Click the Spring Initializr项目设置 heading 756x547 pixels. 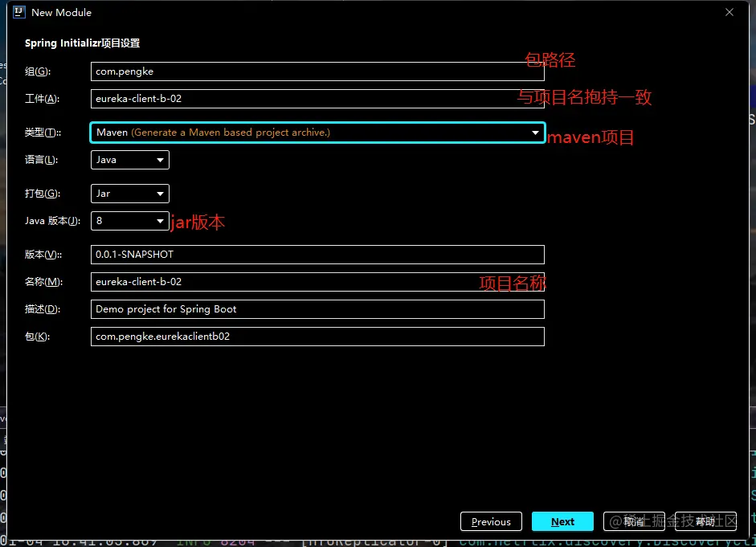[83, 43]
